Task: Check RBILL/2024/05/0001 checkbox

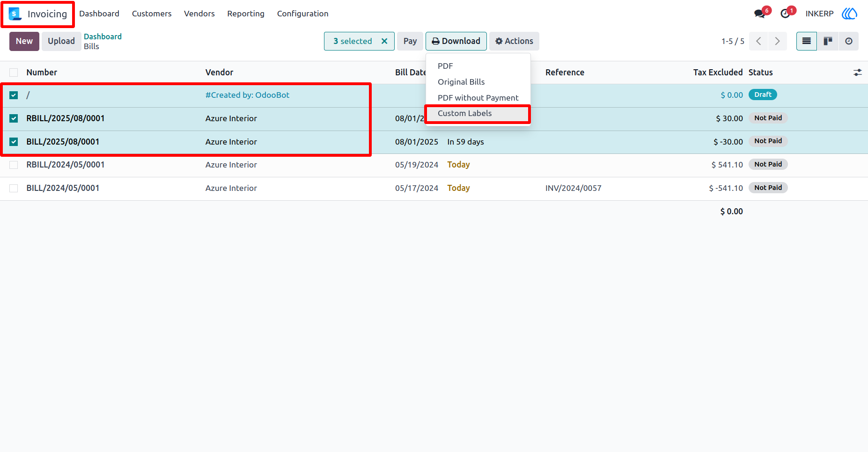Action: [x=14, y=165]
